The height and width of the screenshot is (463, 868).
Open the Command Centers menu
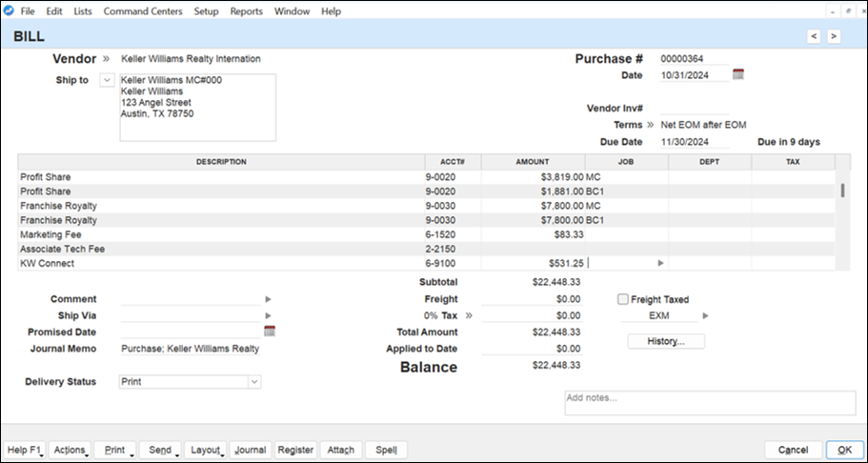point(143,11)
